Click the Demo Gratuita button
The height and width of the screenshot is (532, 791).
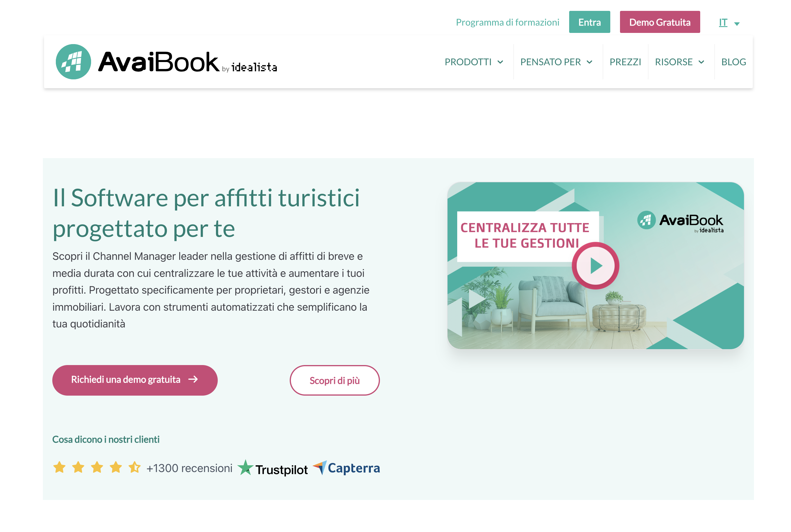(x=660, y=22)
